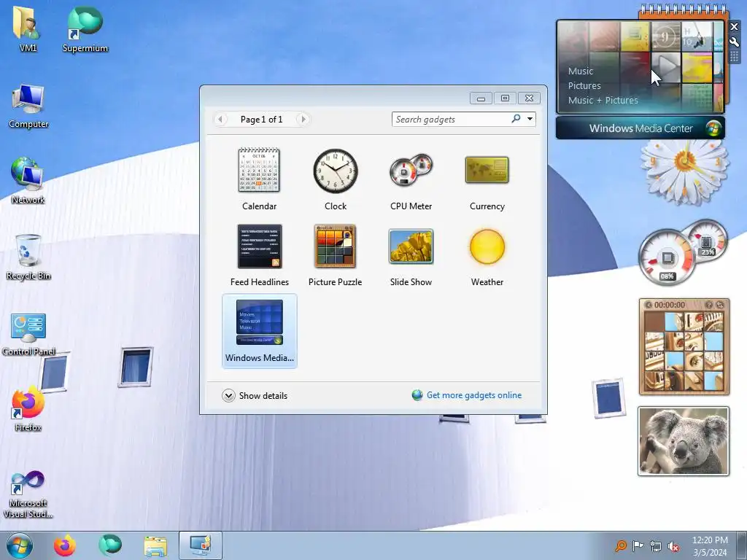Click the gadget gallery taskbar button
This screenshot has width=747, height=560.
pyautogui.click(x=201, y=545)
